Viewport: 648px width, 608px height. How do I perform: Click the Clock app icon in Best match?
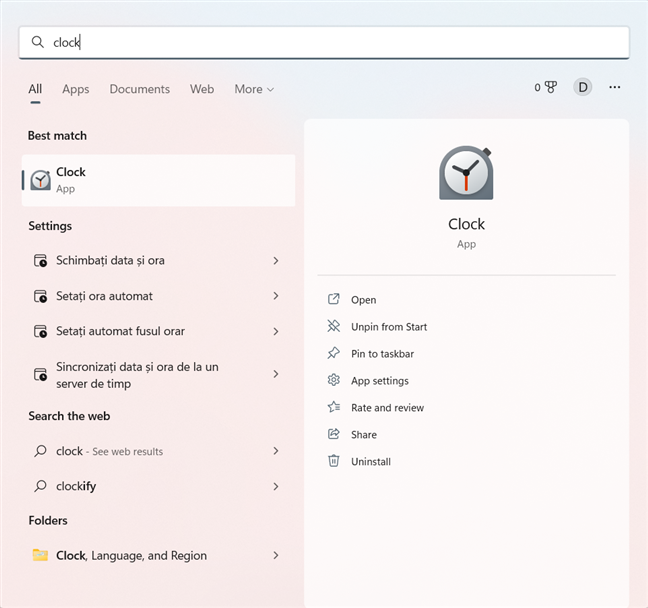[x=40, y=180]
